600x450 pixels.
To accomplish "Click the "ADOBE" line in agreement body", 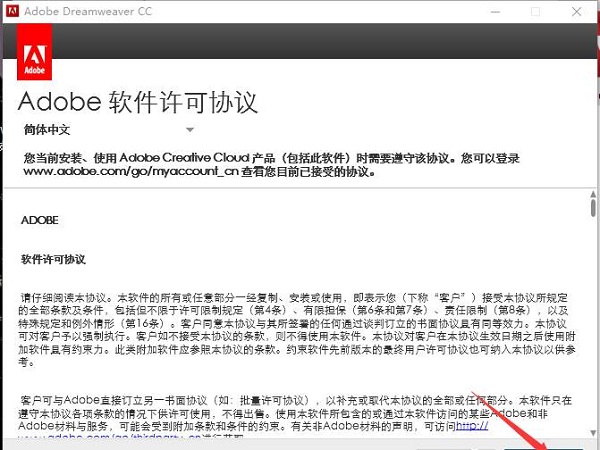I will (x=40, y=220).
